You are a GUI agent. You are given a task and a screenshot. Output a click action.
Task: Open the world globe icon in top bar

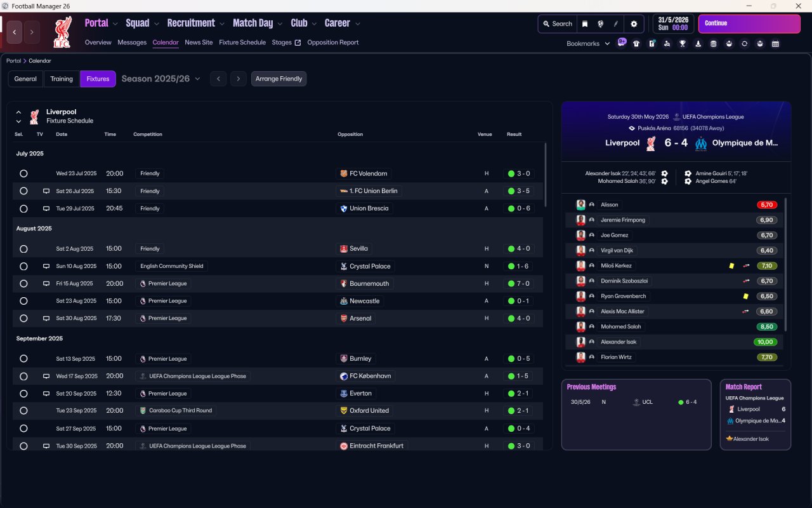pos(600,23)
